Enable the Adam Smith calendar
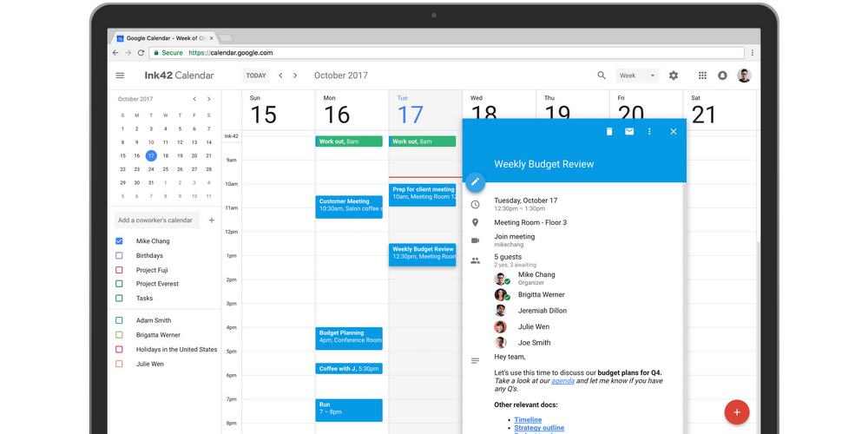The height and width of the screenshot is (434, 868). click(x=119, y=320)
